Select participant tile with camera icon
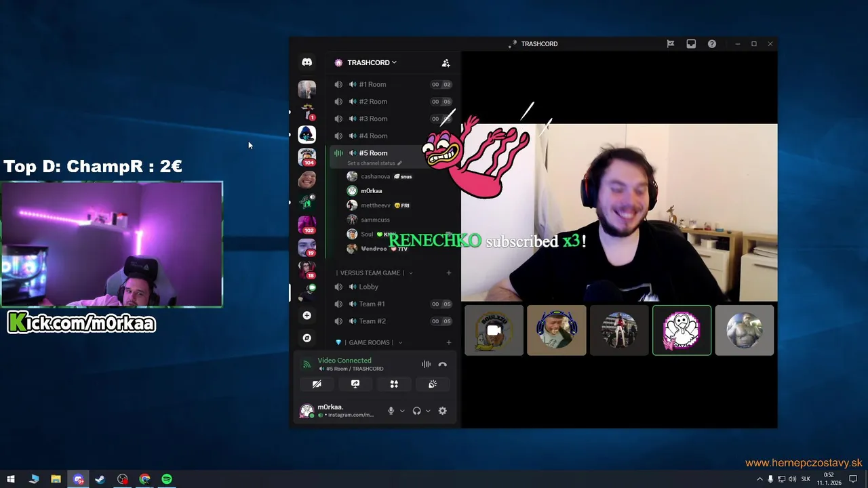This screenshot has height=488, width=868. point(494,330)
